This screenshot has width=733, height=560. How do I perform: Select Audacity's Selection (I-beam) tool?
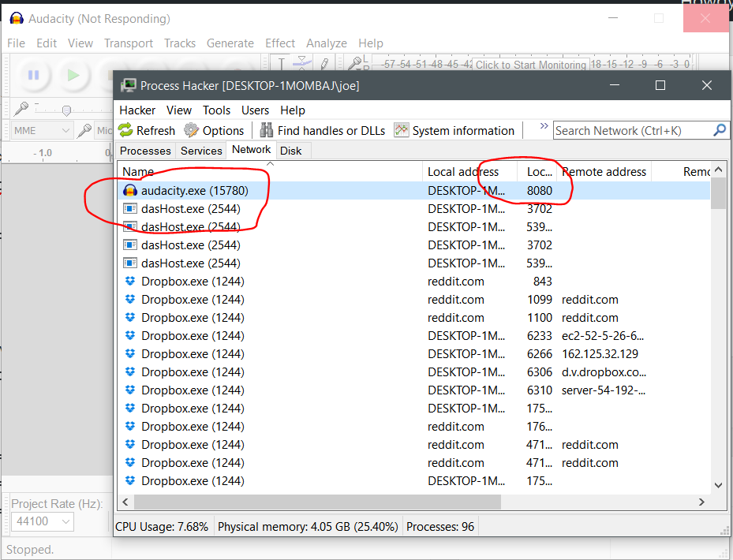coord(282,64)
